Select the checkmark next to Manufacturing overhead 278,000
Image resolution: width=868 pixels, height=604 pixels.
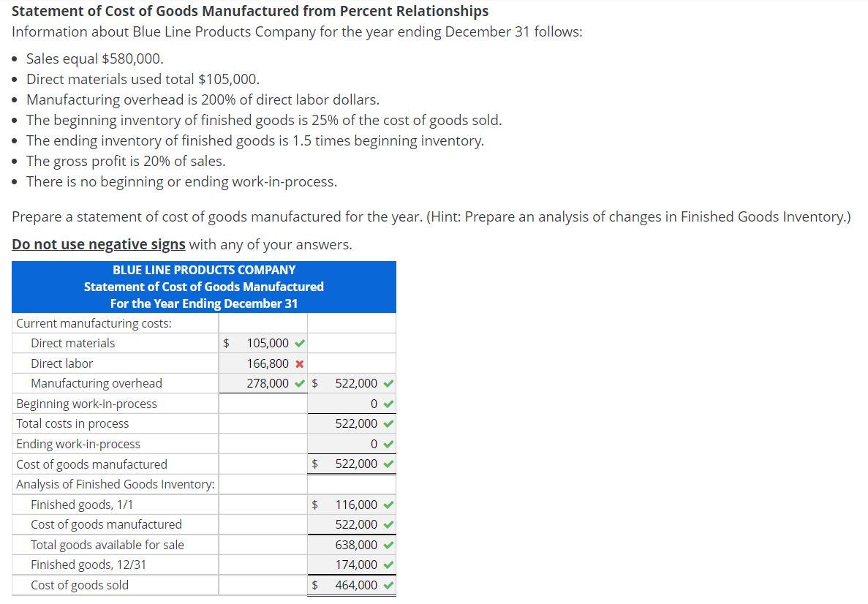298,383
